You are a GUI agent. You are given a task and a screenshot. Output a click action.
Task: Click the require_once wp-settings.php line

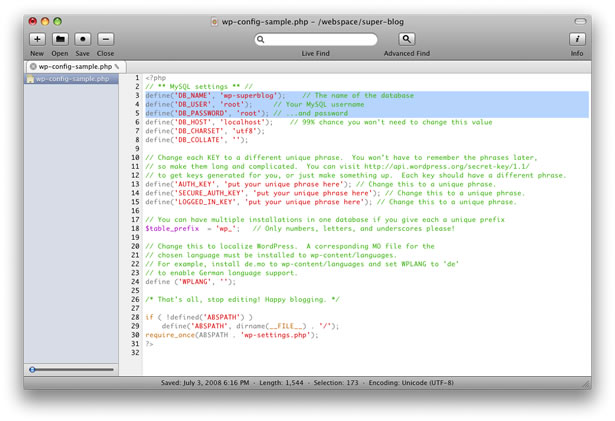(232, 335)
